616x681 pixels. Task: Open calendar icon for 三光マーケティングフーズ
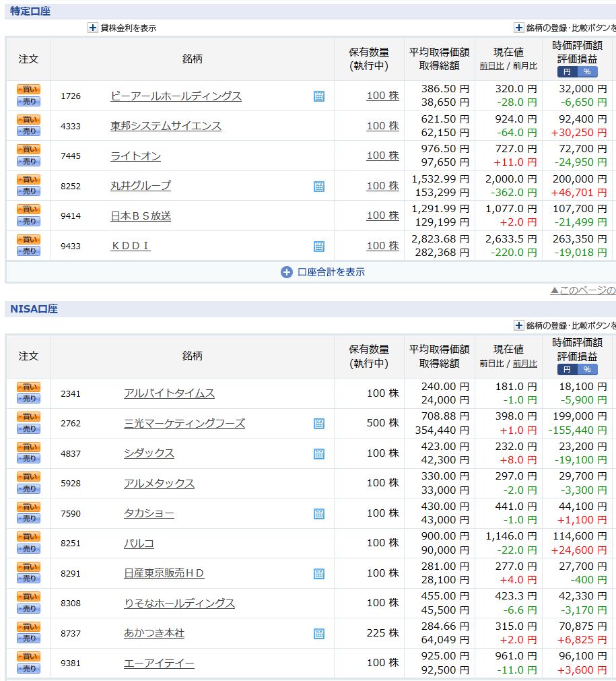point(319,424)
